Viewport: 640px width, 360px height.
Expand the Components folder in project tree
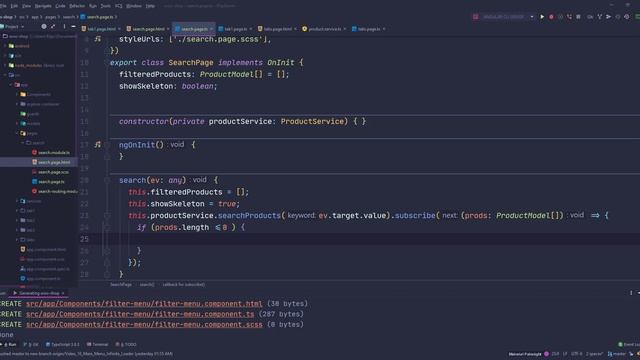tap(17, 94)
